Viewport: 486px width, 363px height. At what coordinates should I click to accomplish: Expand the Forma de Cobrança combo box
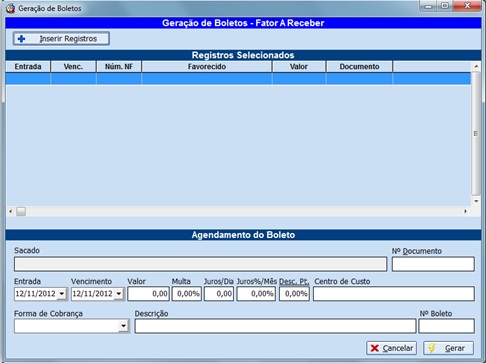click(x=123, y=326)
